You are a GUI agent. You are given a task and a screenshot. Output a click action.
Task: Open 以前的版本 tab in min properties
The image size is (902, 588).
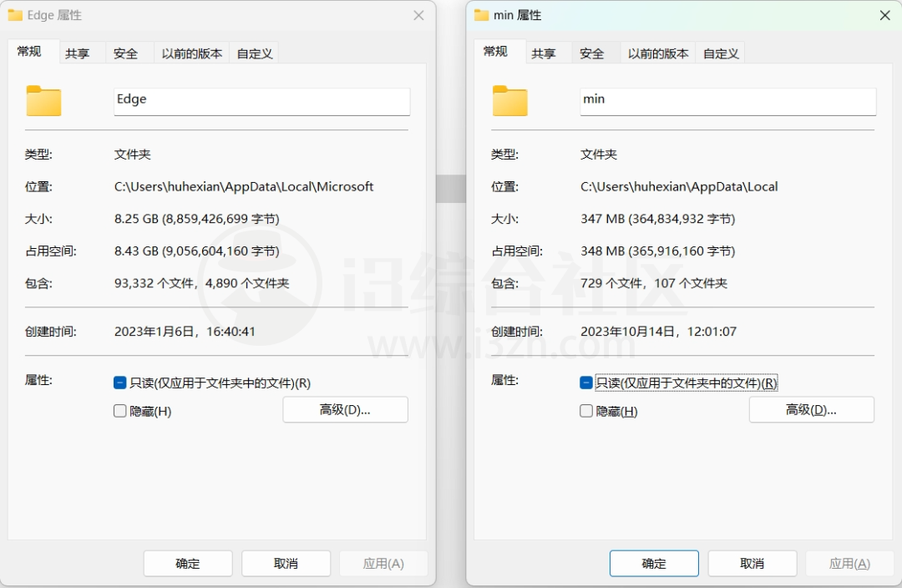658,53
